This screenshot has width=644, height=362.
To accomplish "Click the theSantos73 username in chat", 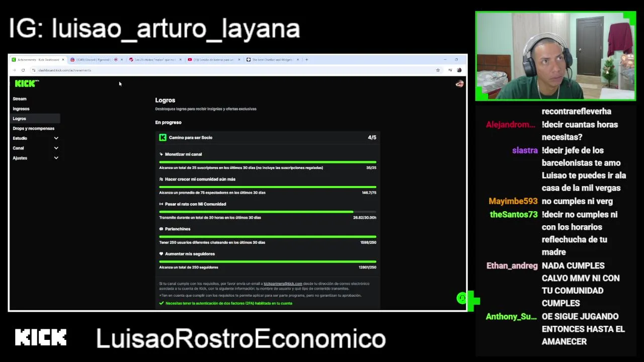I will pyautogui.click(x=514, y=215).
